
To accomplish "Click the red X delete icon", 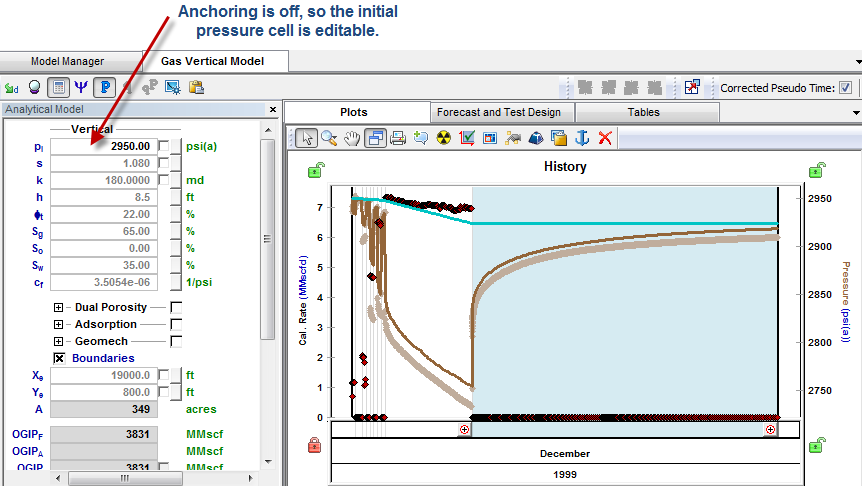I will [604, 138].
